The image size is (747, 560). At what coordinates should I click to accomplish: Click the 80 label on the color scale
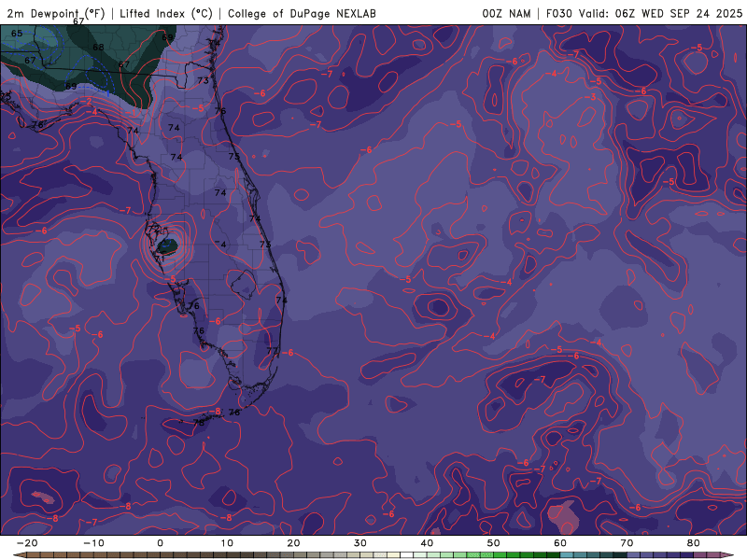click(x=694, y=543)
